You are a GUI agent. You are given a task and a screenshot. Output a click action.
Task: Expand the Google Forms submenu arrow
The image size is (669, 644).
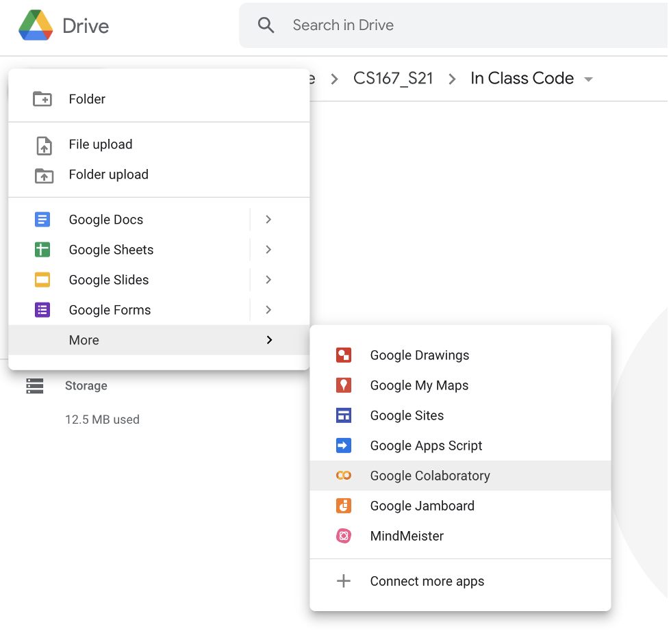click(268, 309)
